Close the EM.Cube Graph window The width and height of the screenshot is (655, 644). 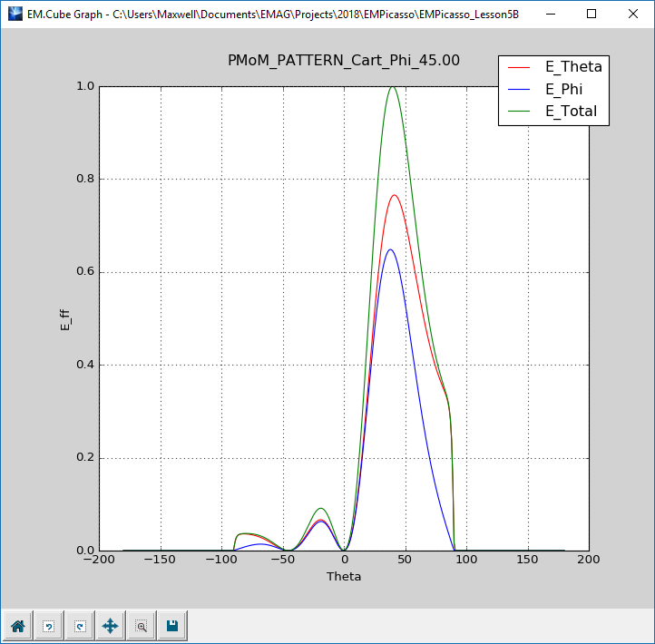pyautogui.click(x=633, y=14)
